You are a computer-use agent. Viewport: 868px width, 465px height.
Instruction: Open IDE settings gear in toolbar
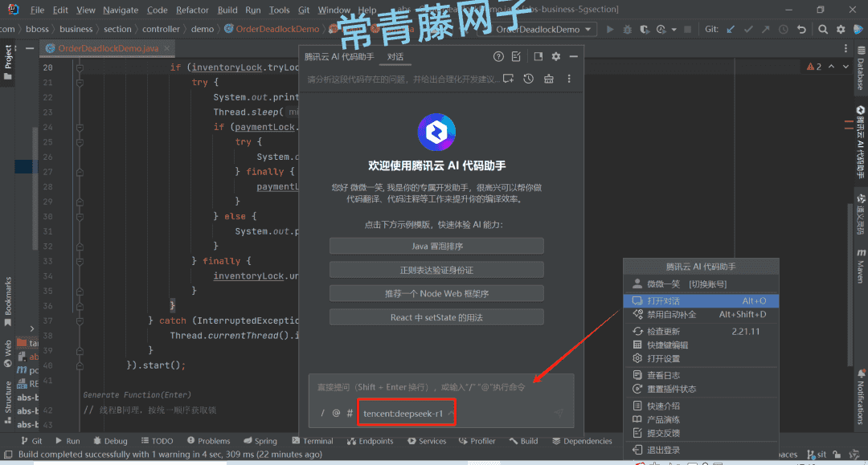[x=841, y=29]
